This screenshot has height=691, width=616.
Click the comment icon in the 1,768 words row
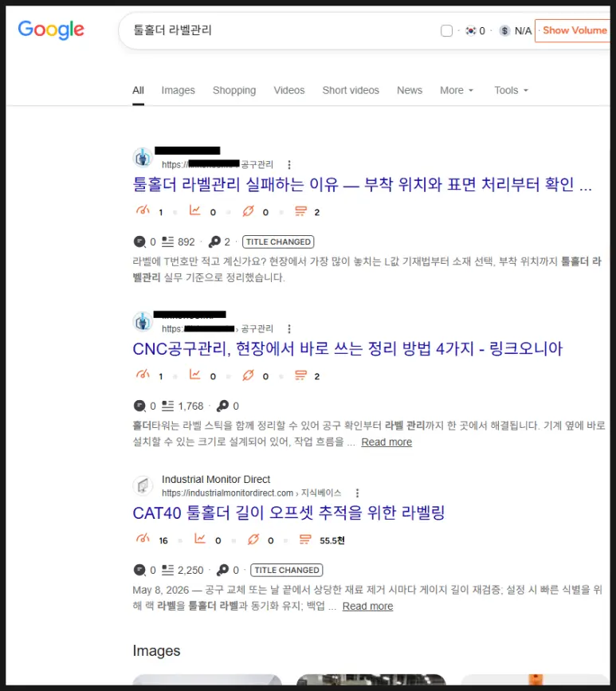tap(139, 406)
